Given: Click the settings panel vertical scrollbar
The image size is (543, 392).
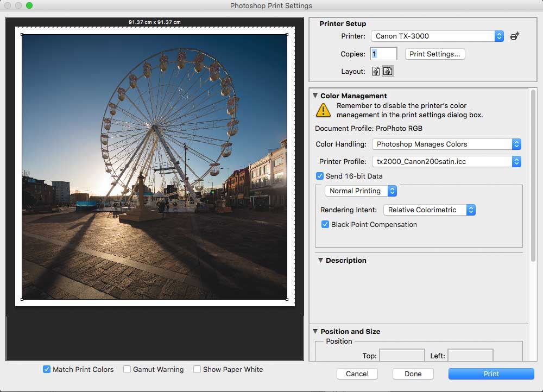Looking at the screenshot, I should coord(533,176).
